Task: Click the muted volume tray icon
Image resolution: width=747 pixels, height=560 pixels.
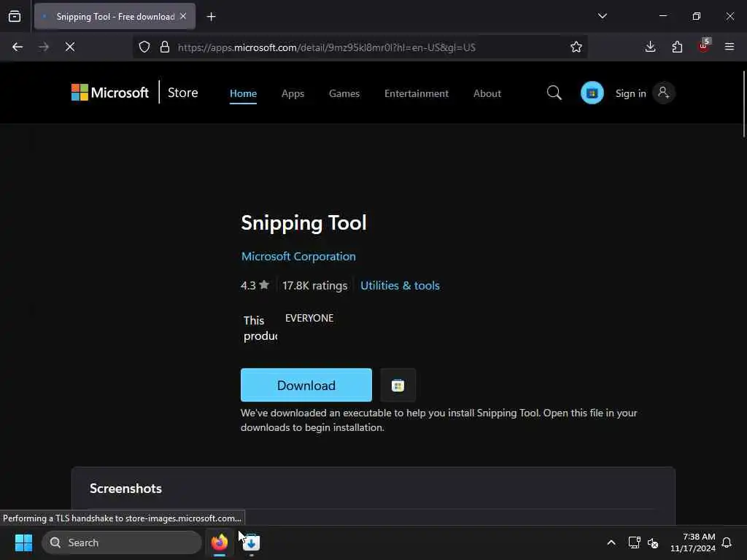Action: coord(653,542)
